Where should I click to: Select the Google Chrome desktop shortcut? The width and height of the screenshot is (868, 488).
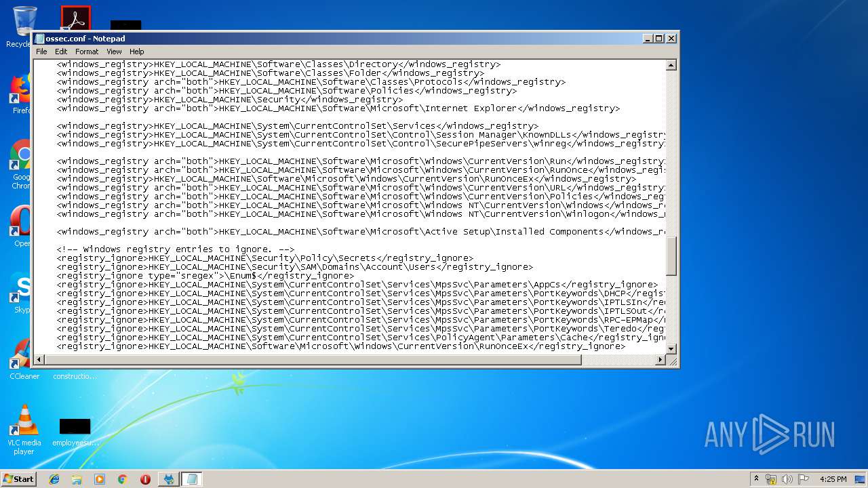(20, 165)
